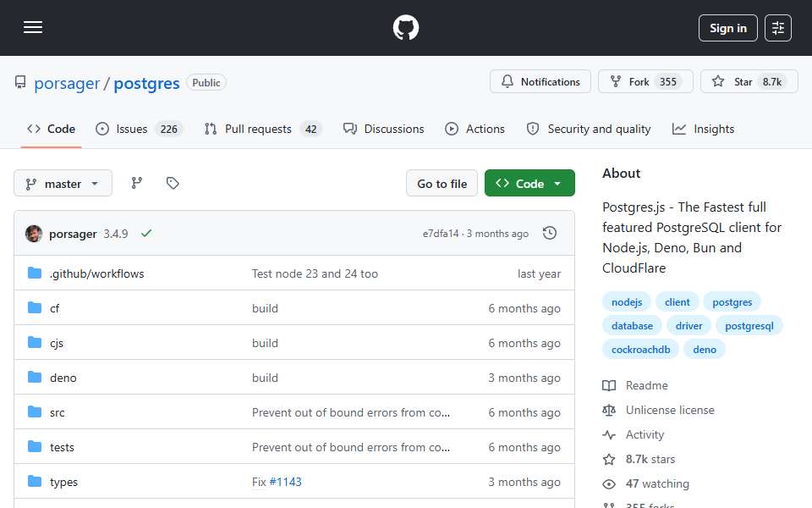Show commit status checkmark details
This screenshot has height=508, width=812.
point(146,234)
